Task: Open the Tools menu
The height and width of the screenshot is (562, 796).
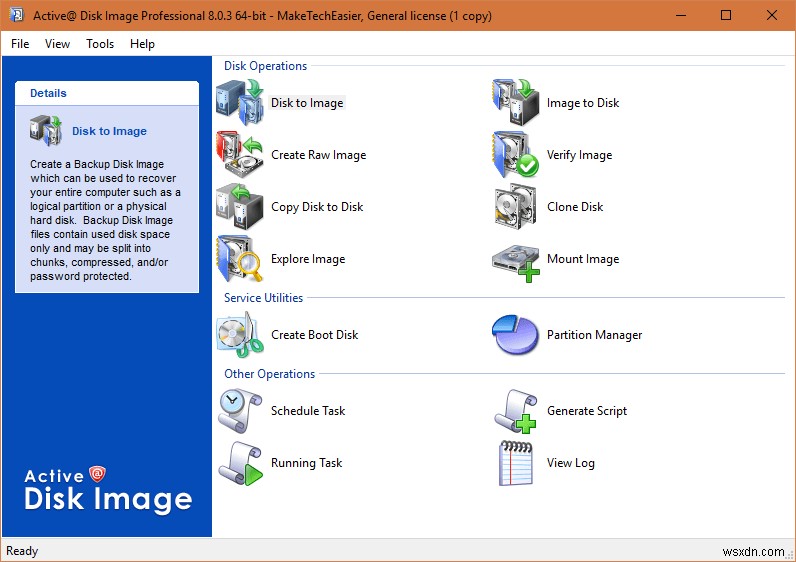Action: coord(100,44)
